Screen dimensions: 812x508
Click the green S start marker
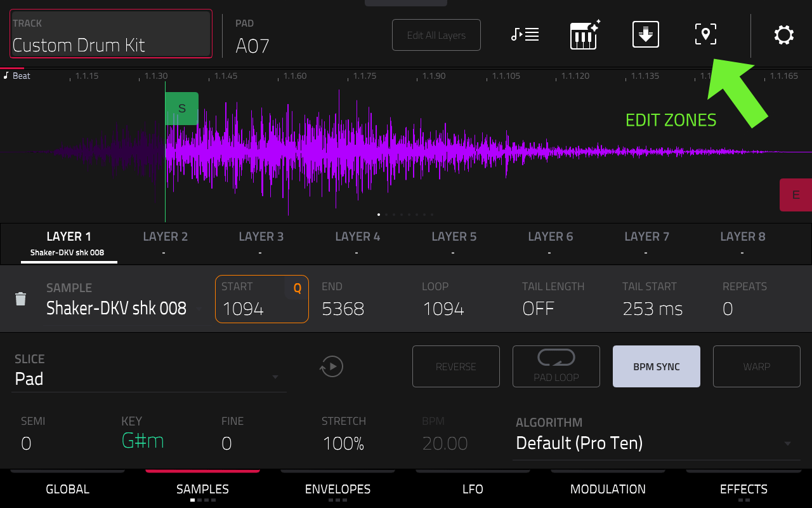[x=182, y=109]
